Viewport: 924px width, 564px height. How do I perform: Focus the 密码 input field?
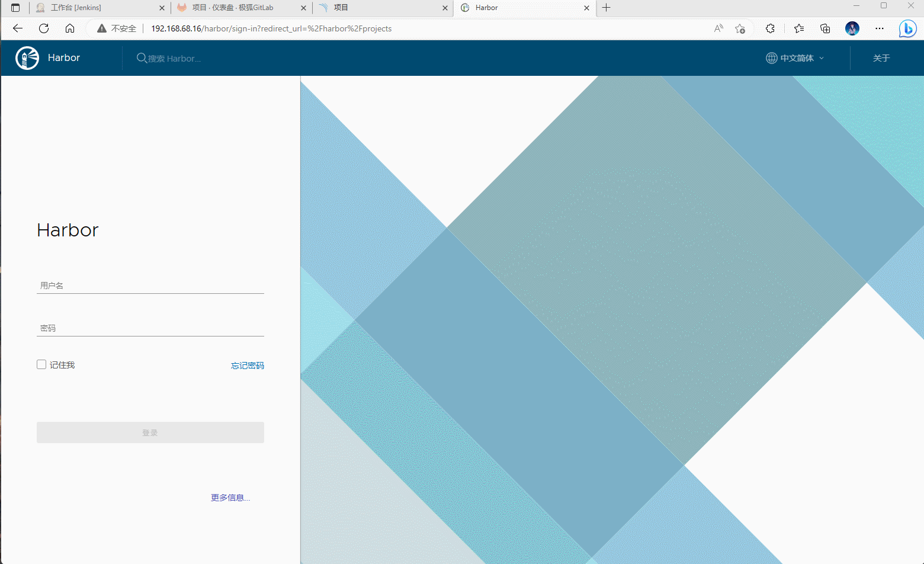point(150,328)
